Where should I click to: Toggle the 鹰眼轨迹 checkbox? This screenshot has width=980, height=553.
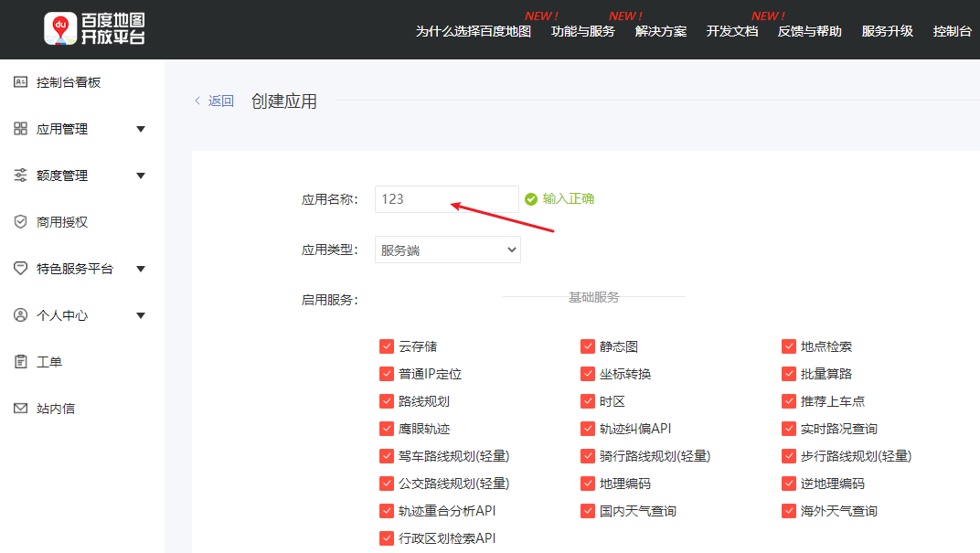[387, 429]
